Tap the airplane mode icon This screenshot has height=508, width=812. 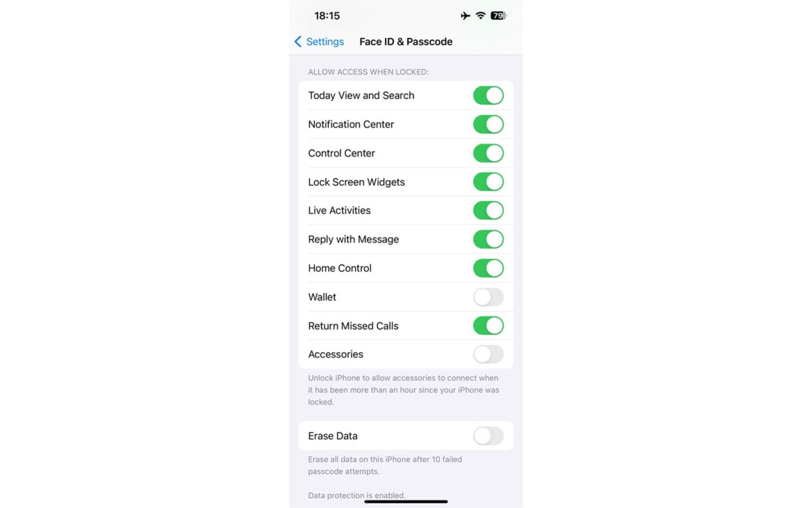coord(464,16)
